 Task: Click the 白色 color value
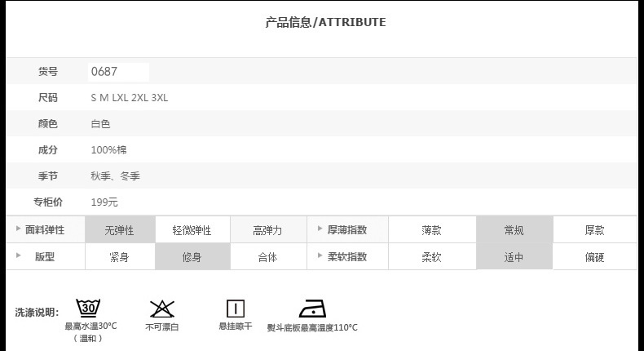pos(100,123)
